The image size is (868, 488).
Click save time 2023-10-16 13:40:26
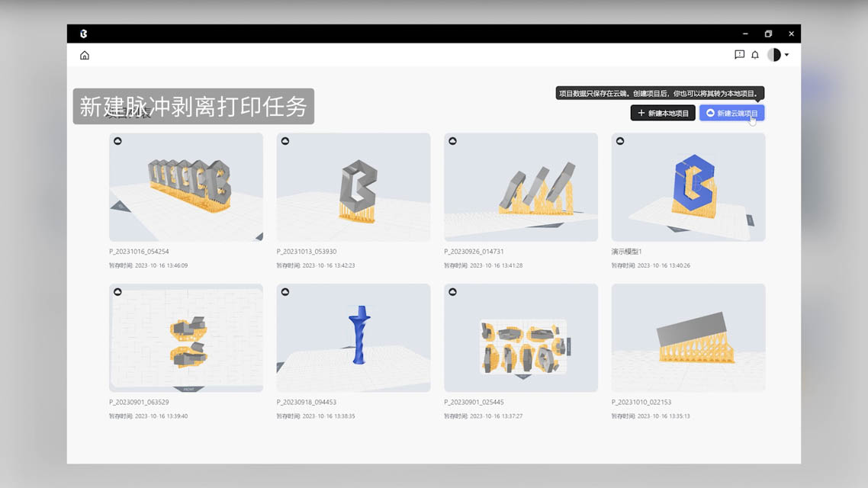[x=651, y=265]
